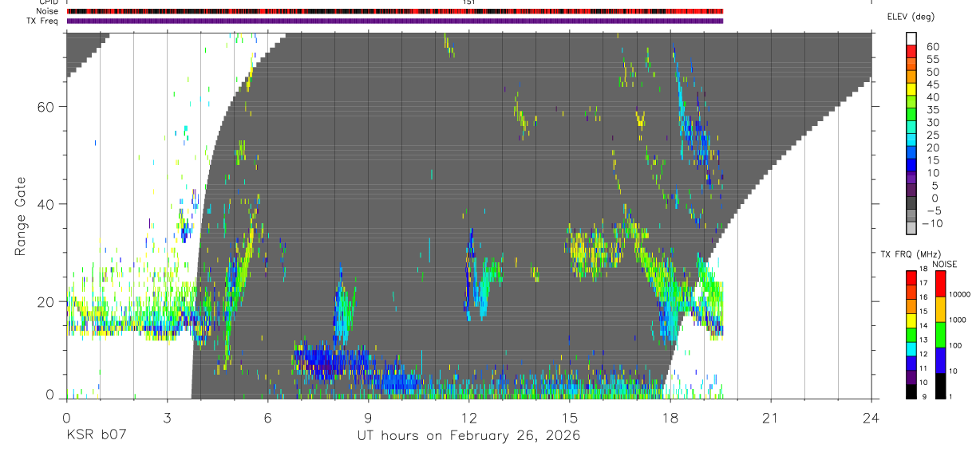Click the 'Range Gate' y-axis label
Screen dimensions: 980x452
[x=21, y=217]
